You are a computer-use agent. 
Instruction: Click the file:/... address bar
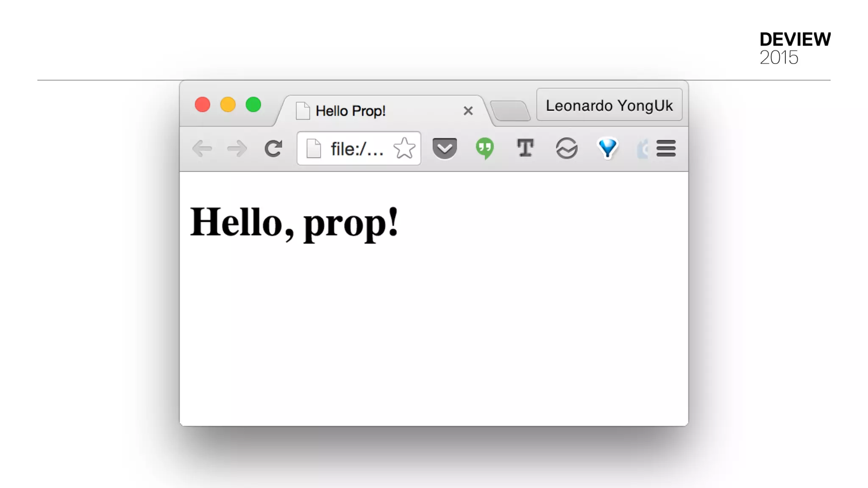pyautogui.click(x=359, y=149)
